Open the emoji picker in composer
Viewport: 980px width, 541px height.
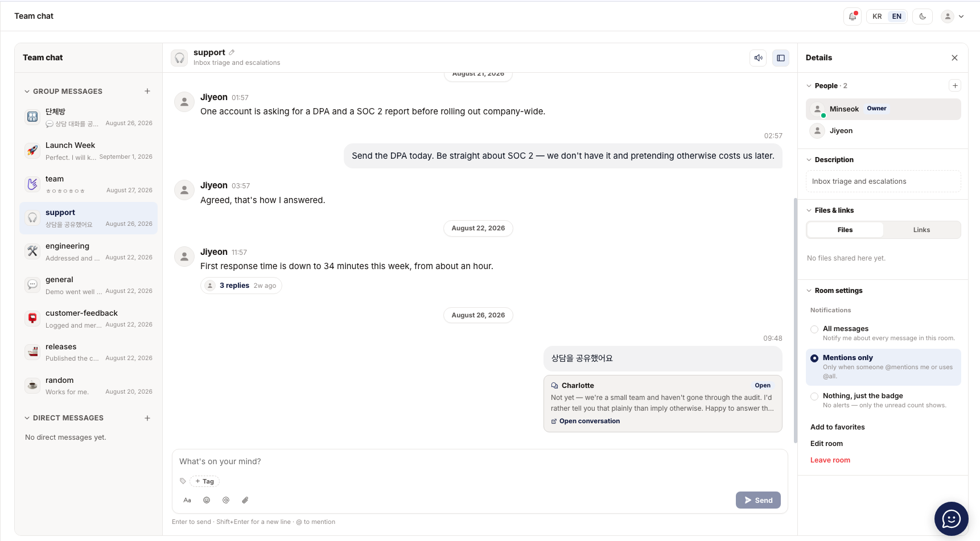click(207, 500)
